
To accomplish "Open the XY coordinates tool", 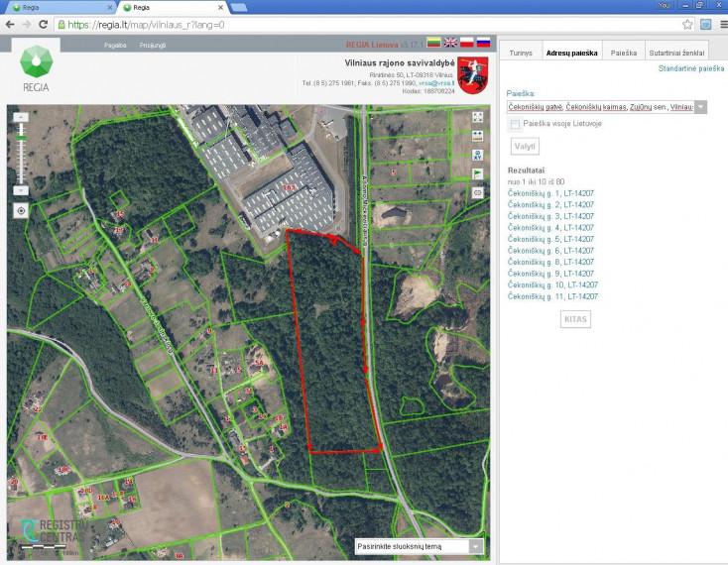I will [x=477, y=155].
